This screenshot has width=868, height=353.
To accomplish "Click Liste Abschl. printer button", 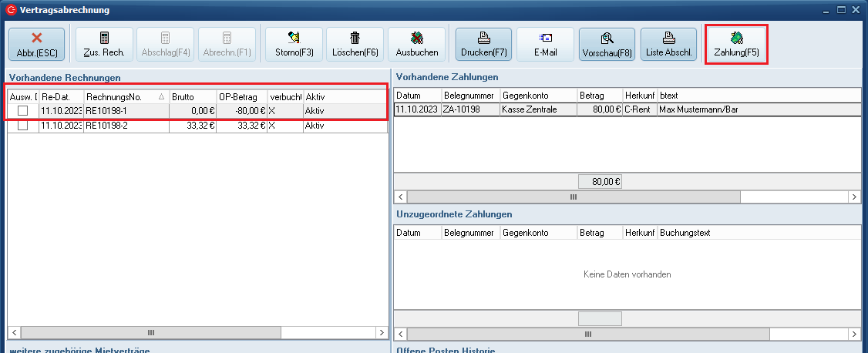I will coord(668,44).
